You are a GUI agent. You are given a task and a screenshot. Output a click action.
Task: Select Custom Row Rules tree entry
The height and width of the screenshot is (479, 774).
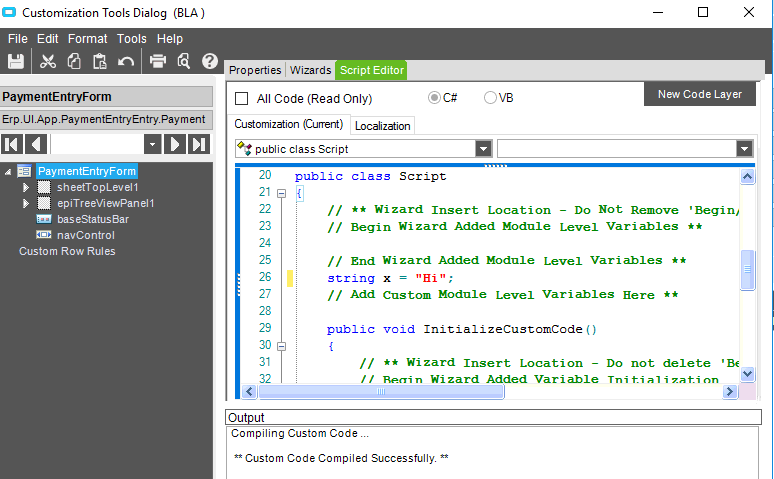(x=67, y=251)
